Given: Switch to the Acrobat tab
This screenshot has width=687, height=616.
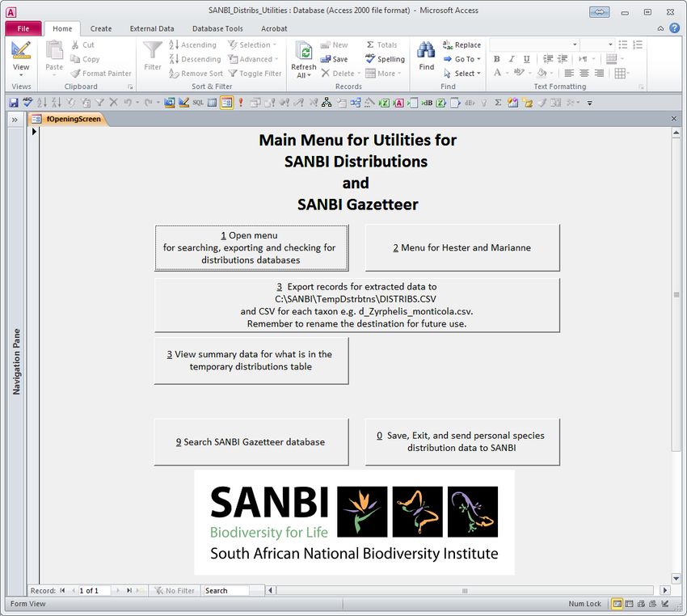Looking at the screenshot, I should (x=274, y=28).
